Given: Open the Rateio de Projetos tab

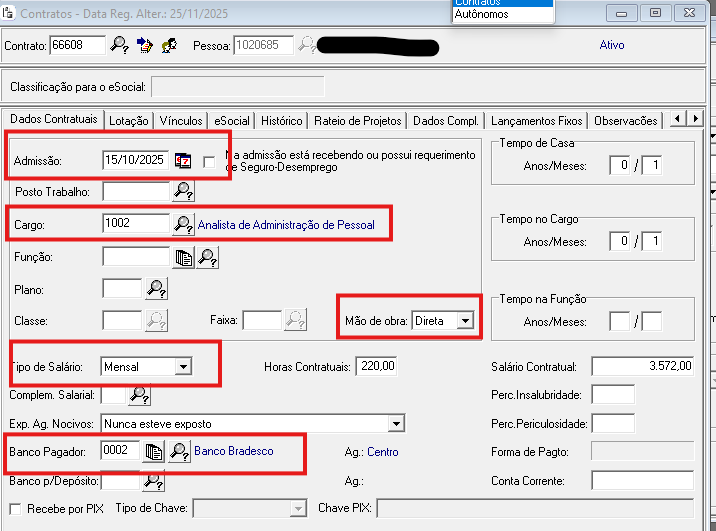Looking at the screenshot, I should coord(359,121).
